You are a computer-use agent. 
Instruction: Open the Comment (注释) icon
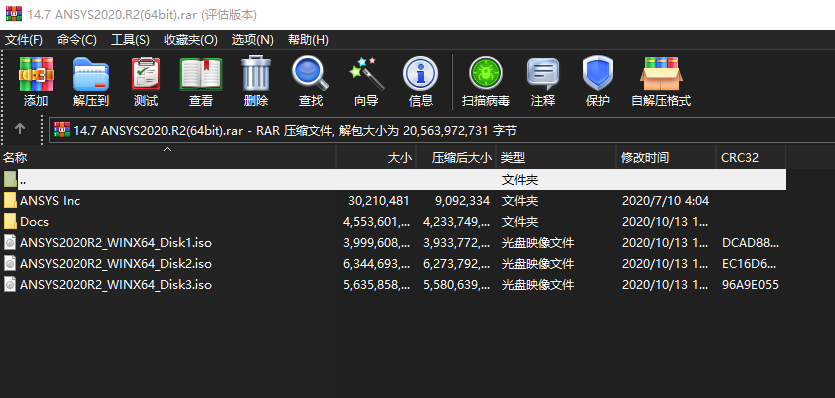click(543, 75)
